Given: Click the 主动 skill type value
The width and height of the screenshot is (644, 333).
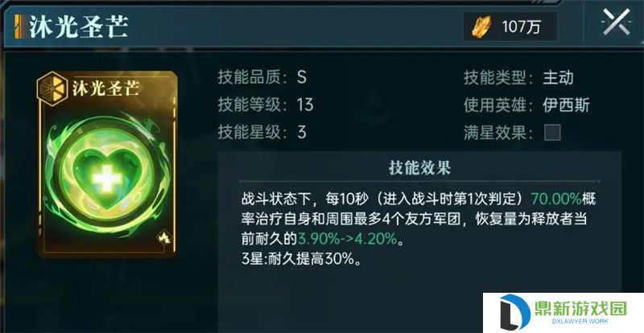Looking at the screenshot, I should click(x=558, y=77).
